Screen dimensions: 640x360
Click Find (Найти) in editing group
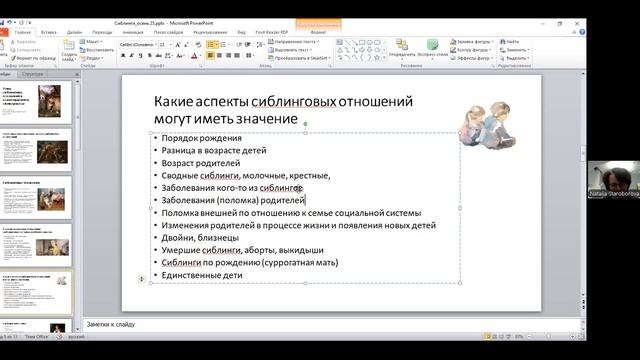pos(510,42)
